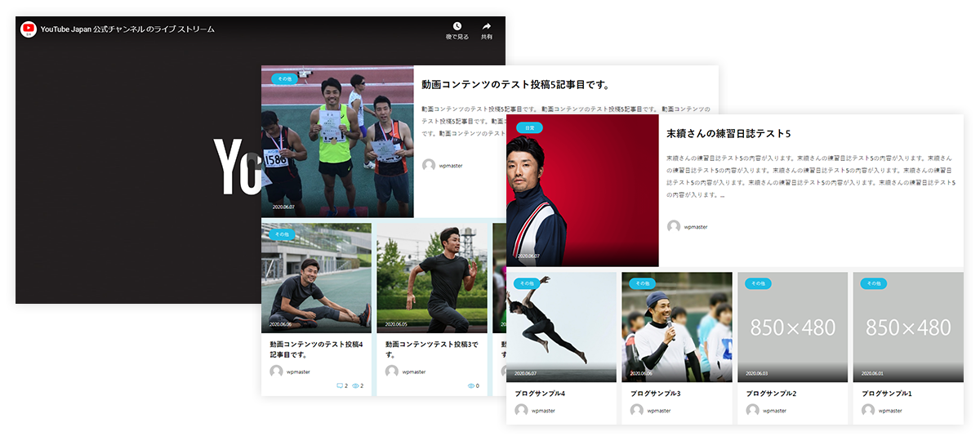980x441 pixels.
Task: Click wpmaster avatar under ブログサンプル3
Action: 636,410
